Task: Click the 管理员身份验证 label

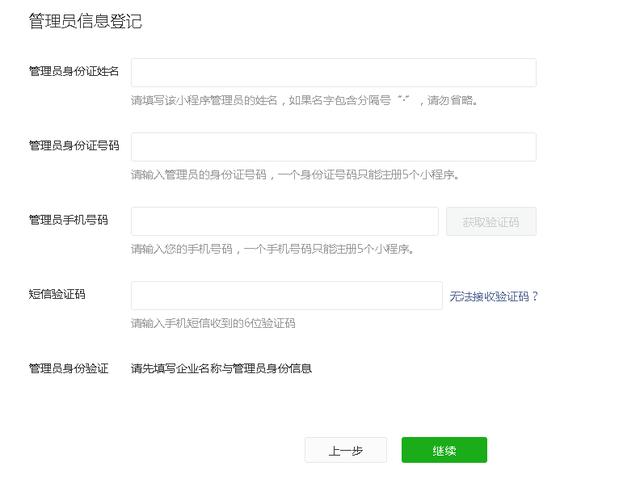Action: coord(69,368)
